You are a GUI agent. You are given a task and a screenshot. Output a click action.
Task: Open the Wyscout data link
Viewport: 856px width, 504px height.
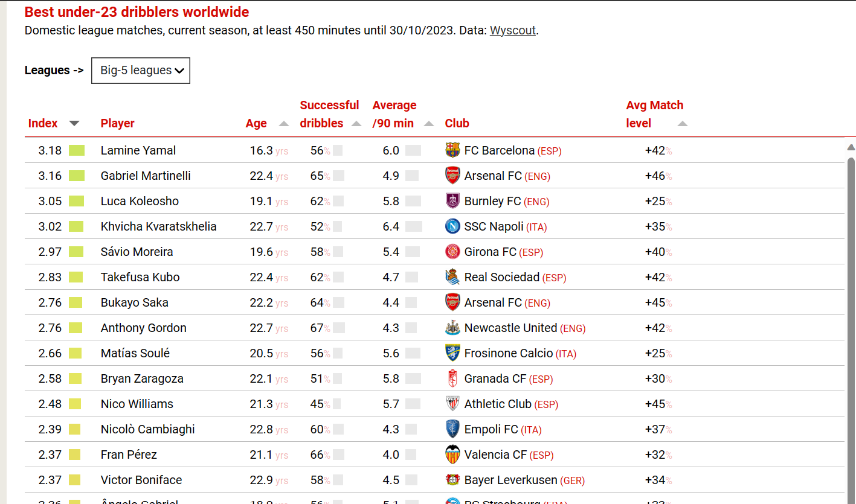(512, 30)
